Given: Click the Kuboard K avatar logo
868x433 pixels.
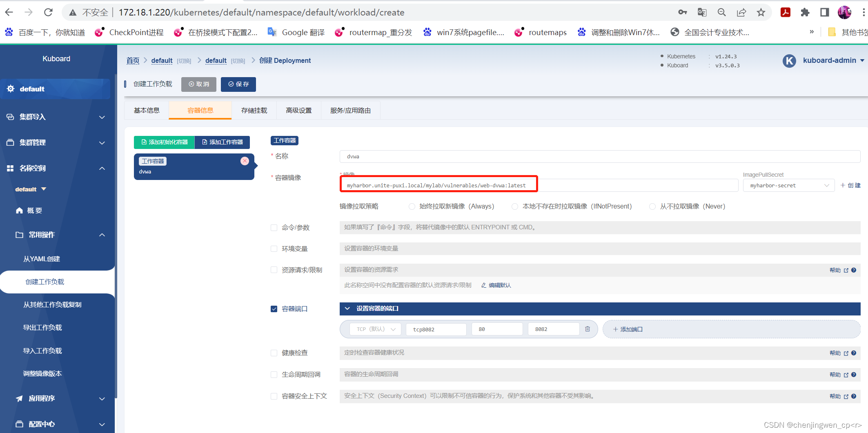Looking at the screenshot, I should tap(789, 61).
